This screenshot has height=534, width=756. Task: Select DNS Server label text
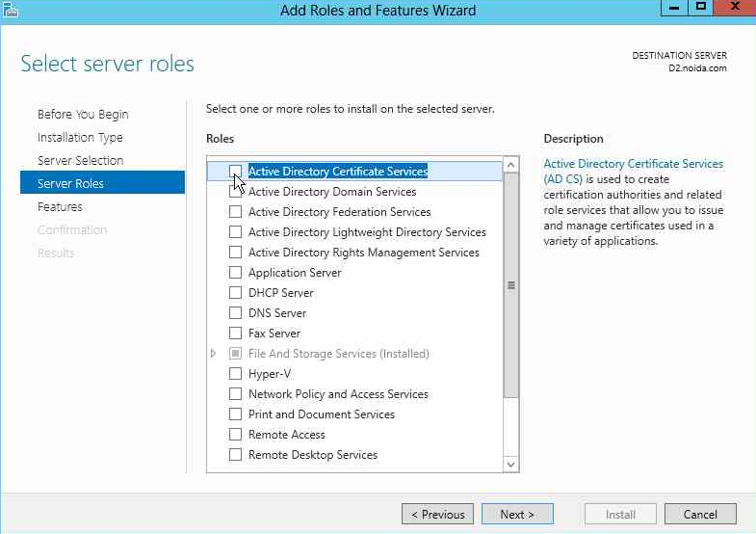(x=277, y=313)
